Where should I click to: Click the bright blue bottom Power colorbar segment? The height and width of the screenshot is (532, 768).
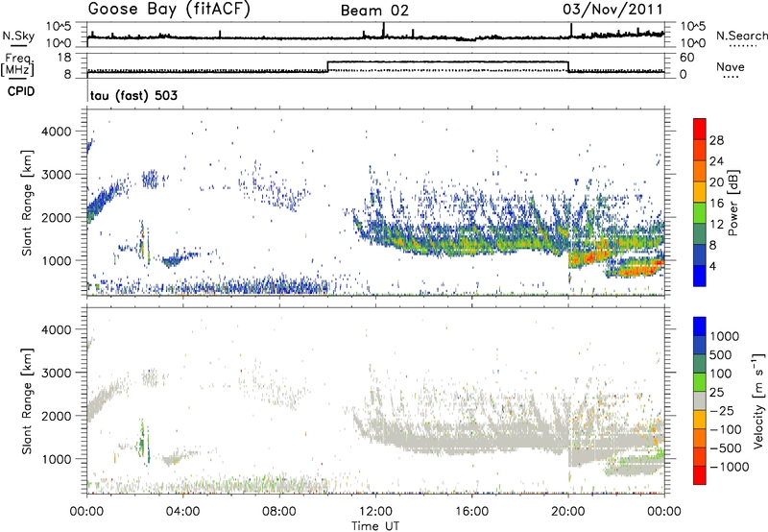[700, 276]
